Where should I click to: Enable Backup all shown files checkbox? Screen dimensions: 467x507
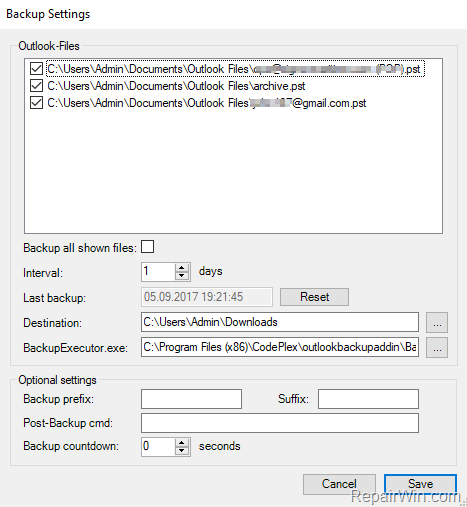(147, 247)
